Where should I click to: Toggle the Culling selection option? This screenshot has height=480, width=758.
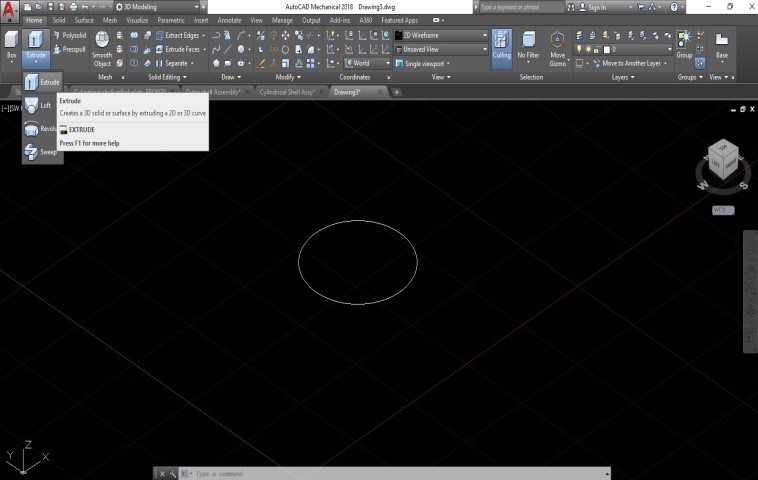tap(501, 44)
